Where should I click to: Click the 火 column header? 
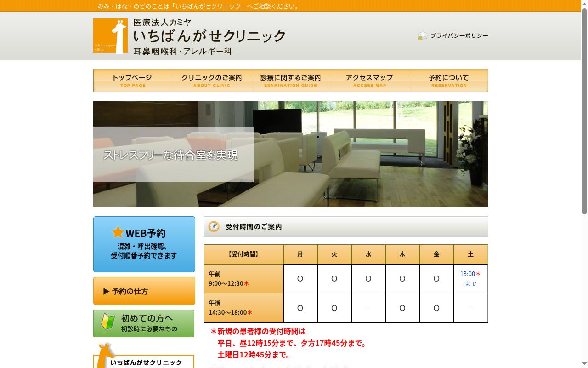pyautogui.click(x=334, y=254)
